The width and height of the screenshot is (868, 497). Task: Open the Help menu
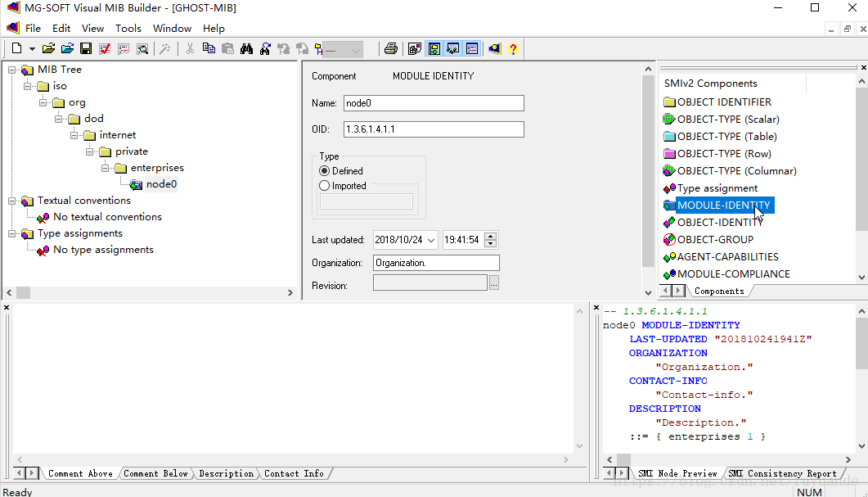(x=214, y=29)
